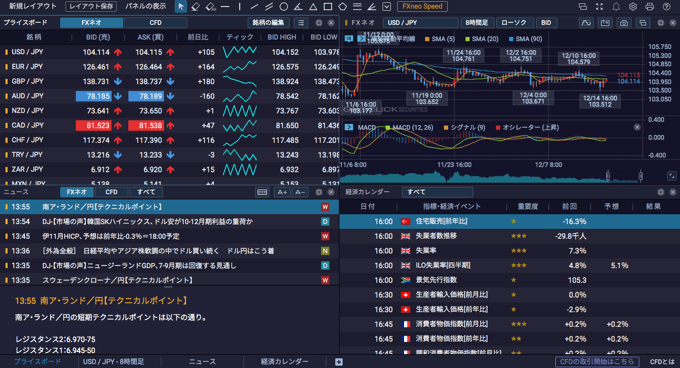The width and height of the screenshot is (680, 368).
Task: Open the settings gear icon
Action: coord(633,7)
